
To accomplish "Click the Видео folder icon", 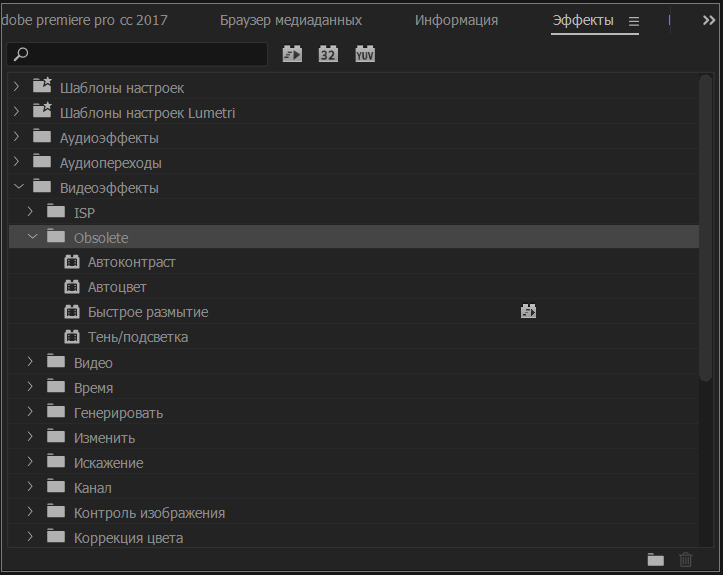I will click(x=56, y=361).
